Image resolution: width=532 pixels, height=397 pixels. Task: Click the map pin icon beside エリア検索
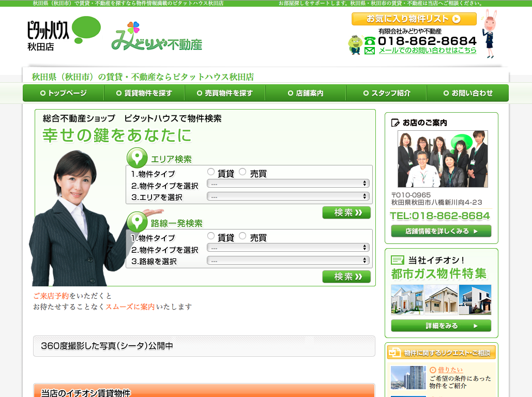click(x=137, y=158)
